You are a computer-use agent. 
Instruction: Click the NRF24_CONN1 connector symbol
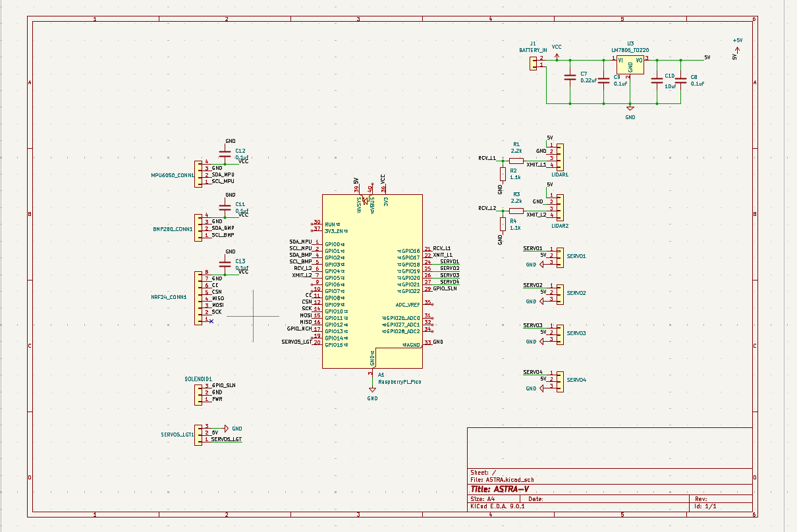(198, 298)
